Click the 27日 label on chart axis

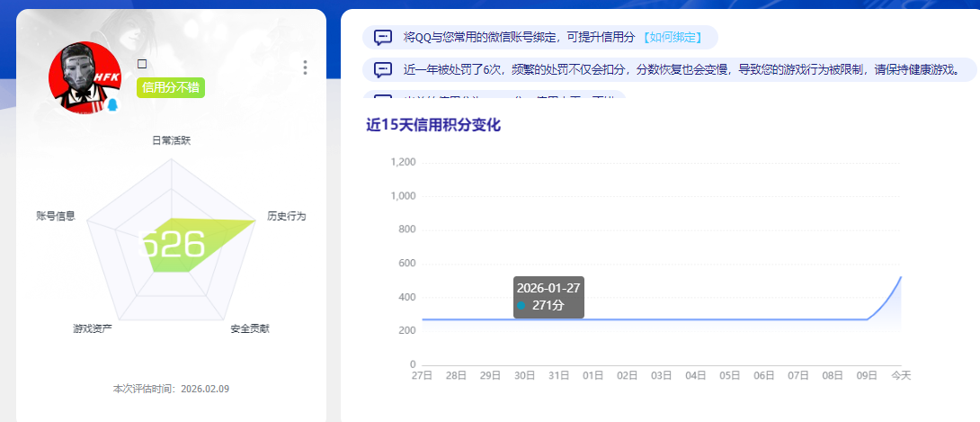click(422, 376)
